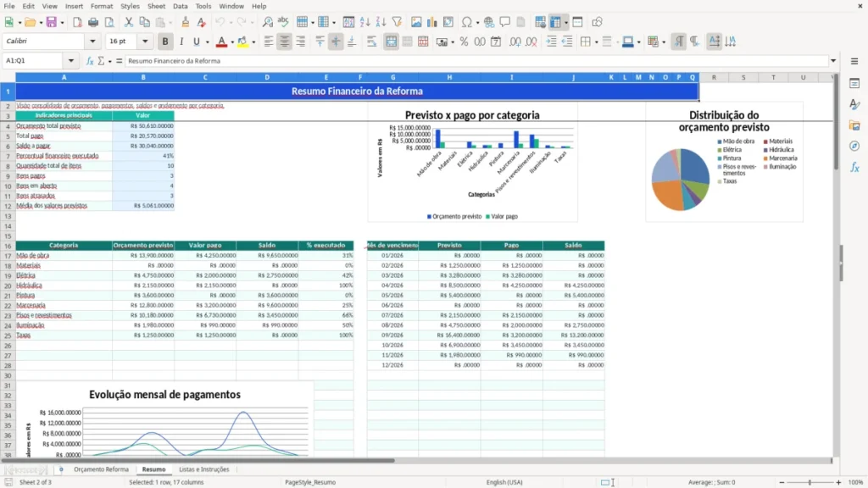This screenshot has width=868, height=488.
Task: Click the zoom slider in status bar
Action: coord(810,482)
